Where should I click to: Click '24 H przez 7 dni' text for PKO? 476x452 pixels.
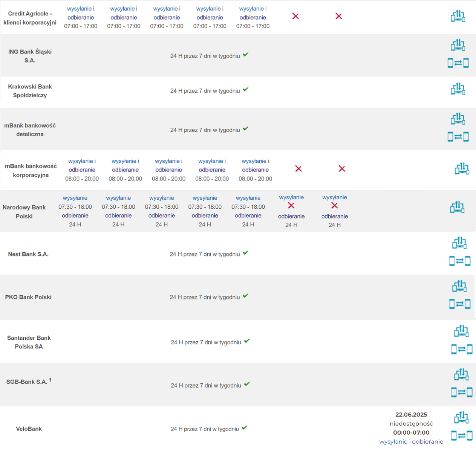coord(205,297)
